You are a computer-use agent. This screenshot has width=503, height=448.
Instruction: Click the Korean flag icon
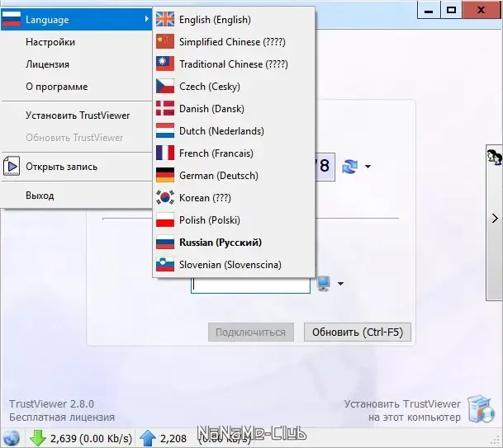[x=165, y=197]
